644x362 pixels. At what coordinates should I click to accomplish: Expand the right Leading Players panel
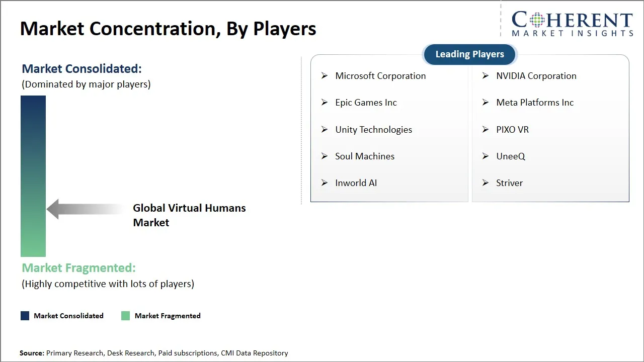(550, 129)
